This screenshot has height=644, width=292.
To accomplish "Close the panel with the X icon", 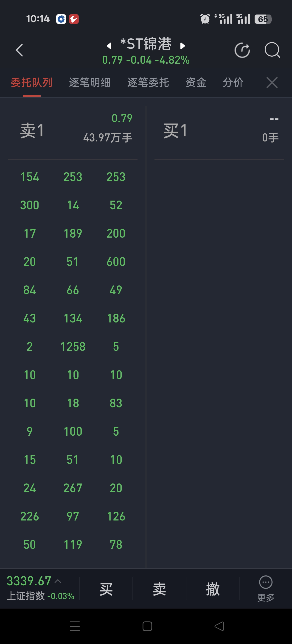I will (x=272, y=83).
